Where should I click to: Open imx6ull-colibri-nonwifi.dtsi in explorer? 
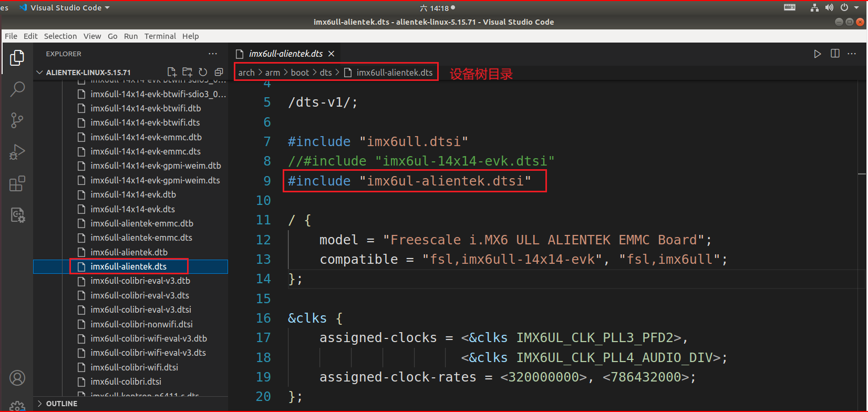[x=141, y=324]
